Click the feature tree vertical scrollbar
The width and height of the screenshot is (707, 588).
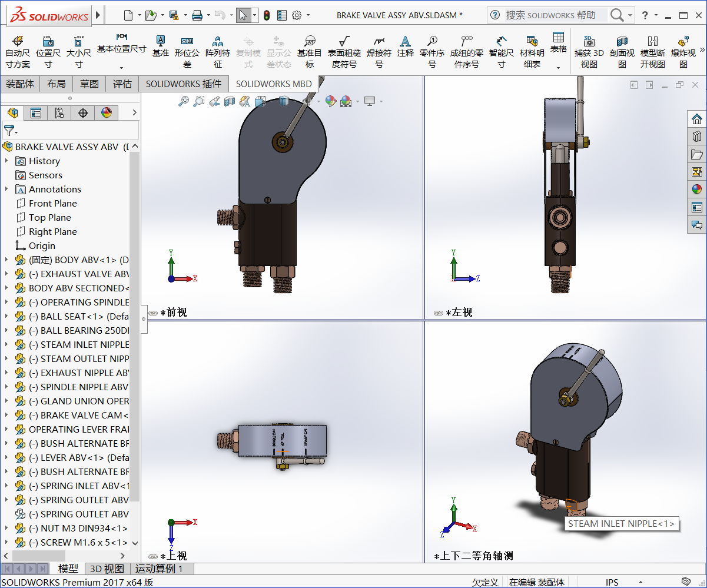click(x=135, y=327)
